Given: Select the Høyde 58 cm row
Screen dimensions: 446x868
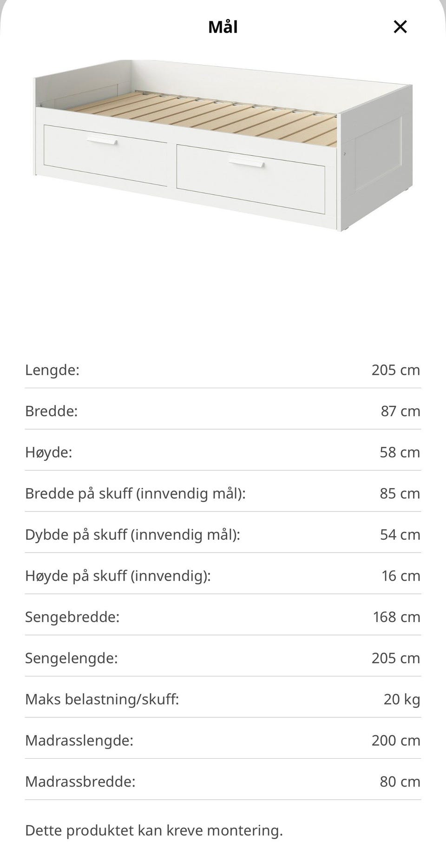Looking at the screenshot, I should point(223,452).
